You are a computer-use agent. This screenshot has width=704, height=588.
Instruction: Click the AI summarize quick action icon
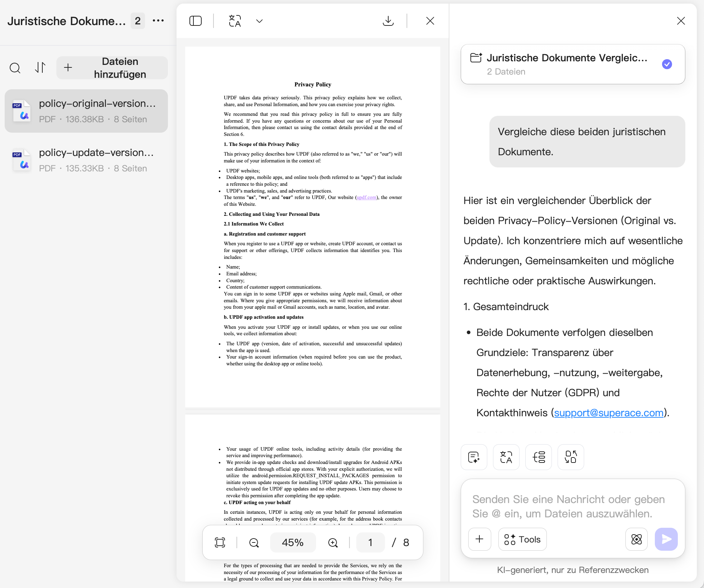474,457
